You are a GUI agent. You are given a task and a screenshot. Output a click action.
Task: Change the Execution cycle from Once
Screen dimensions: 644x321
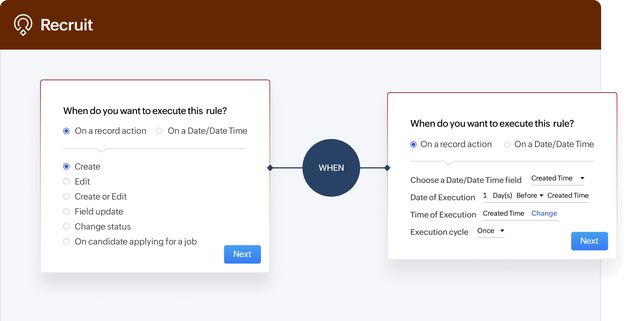coord(490,231)
